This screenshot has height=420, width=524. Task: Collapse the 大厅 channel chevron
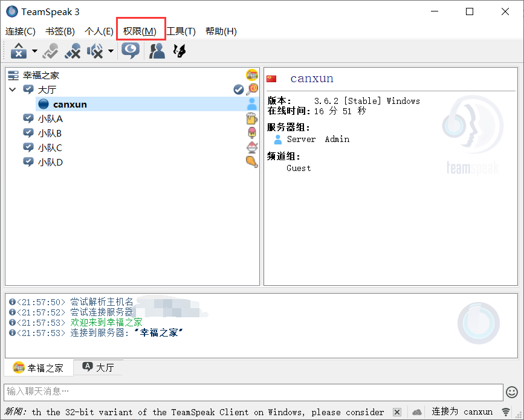click(13, 89)
